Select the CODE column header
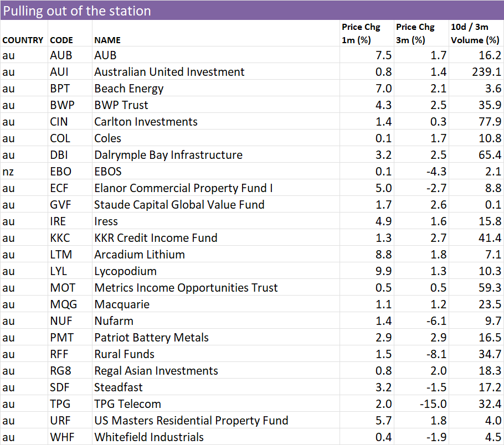 pos(61,40)
